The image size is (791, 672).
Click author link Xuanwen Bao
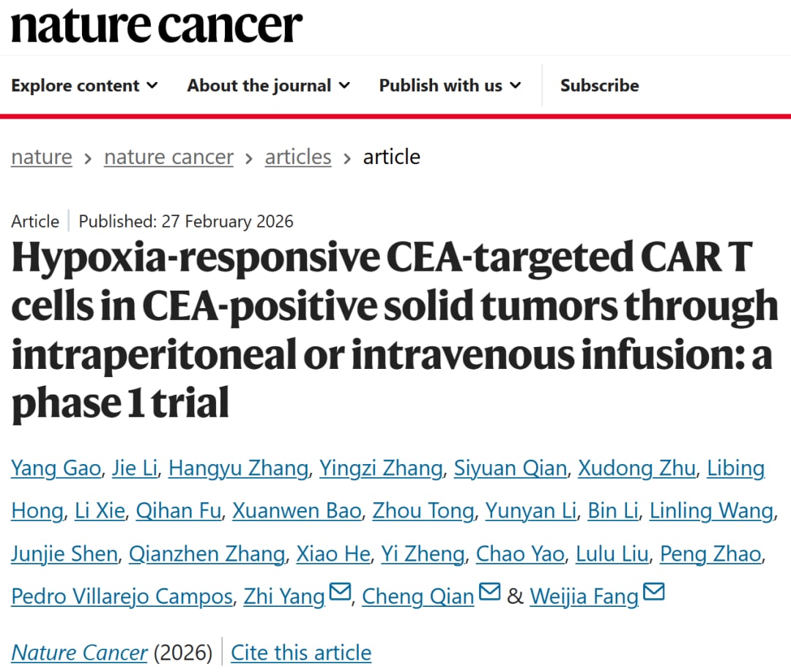click(297, 511)
